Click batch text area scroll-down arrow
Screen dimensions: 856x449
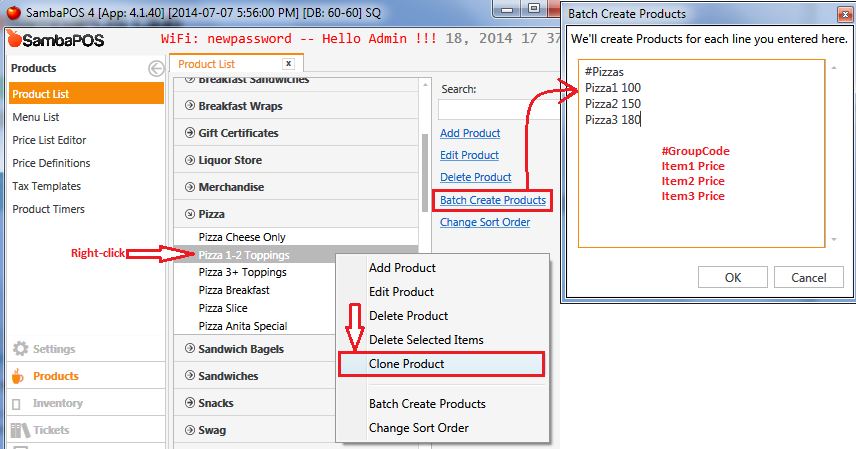tap(834, 239)
